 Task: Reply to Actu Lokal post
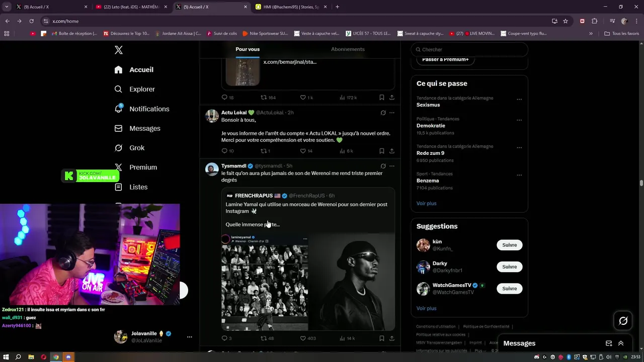point(224,151)
